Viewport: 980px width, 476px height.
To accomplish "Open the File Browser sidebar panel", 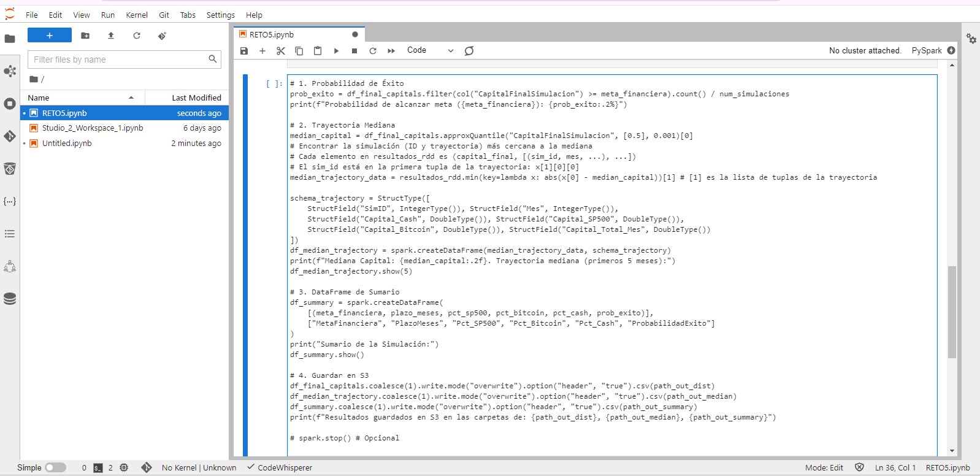I will click(x=10, y=39).
